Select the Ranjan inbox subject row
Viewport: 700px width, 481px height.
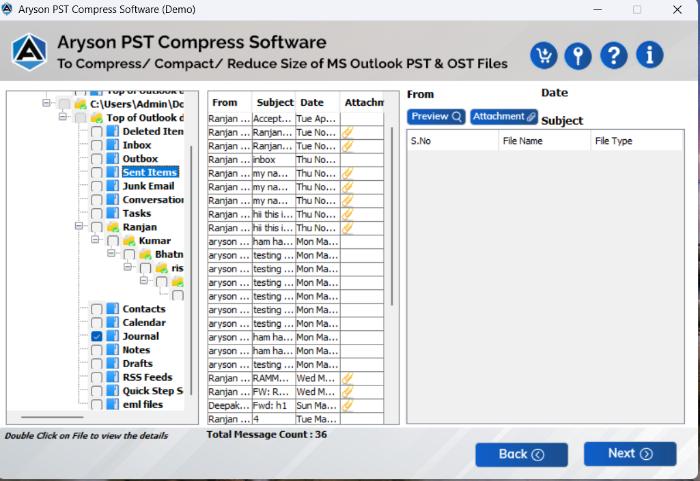296,159
